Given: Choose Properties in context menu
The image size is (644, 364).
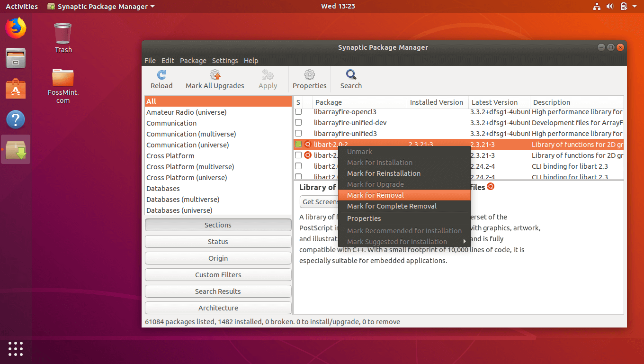Looking at the screenshot, I should (x=404, y=218).
